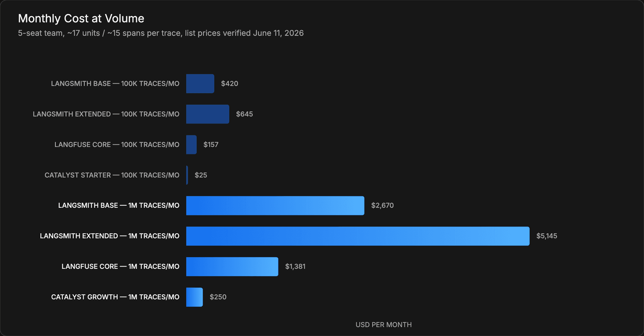Screen dimensions: 644x336
Task: Click the "Monthly Cost at Volume" chart title
Action: [81, 18]
